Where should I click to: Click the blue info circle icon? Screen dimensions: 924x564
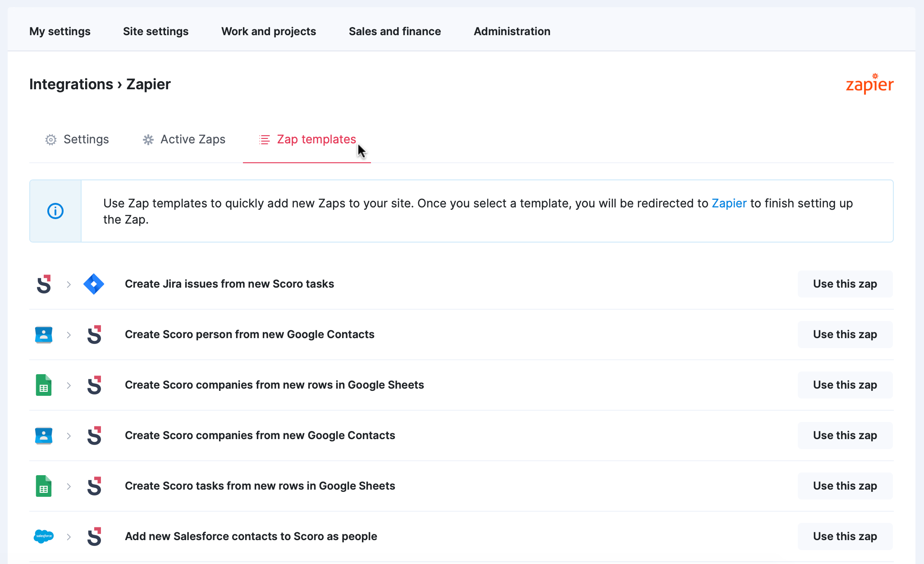pos(55,211)
